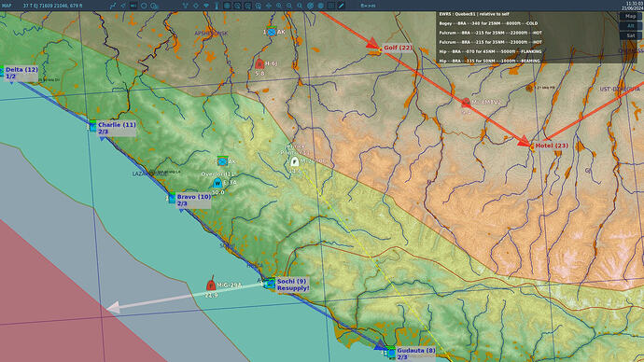Click the white friendly helicopter marker on map

(x=295, y=161)
